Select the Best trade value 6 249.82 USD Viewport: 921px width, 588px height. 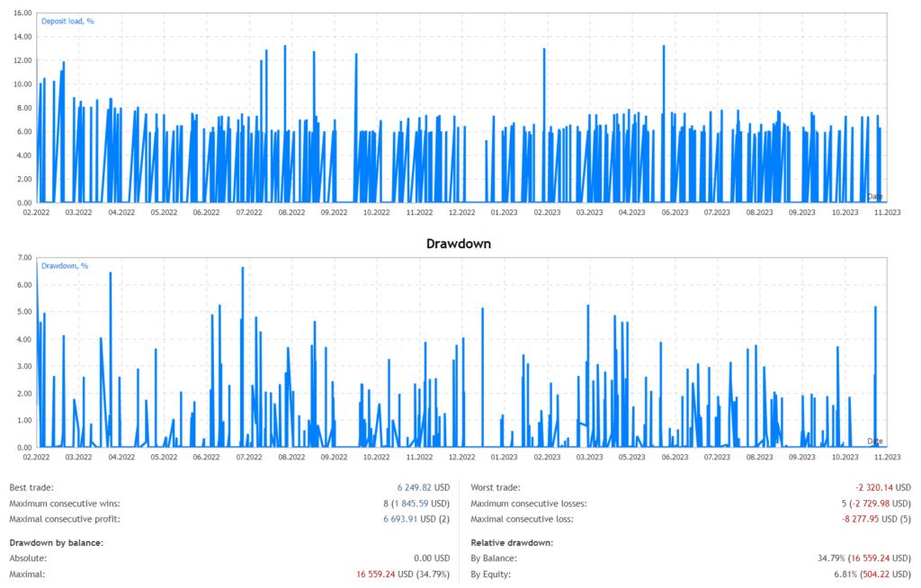tap(417, 487)
